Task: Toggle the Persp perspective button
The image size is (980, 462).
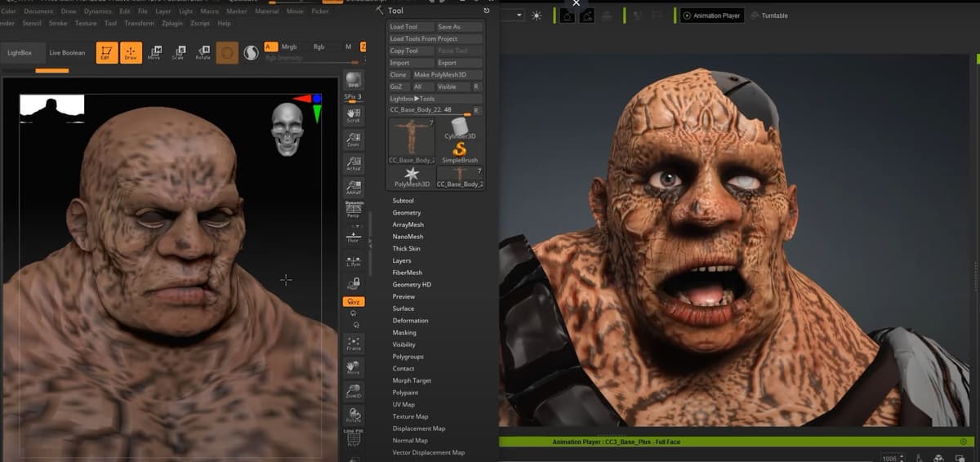Action: (354, 210)
